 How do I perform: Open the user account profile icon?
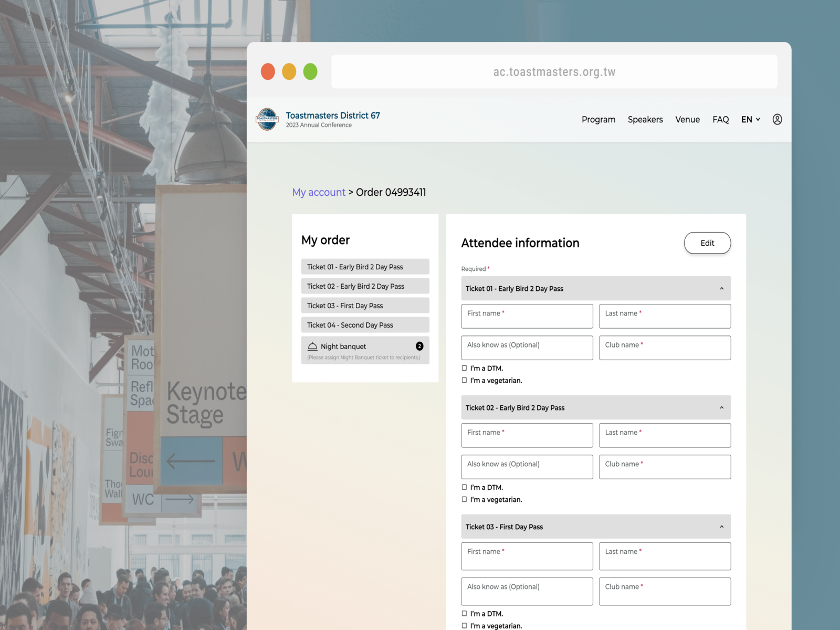click(777, 119)
